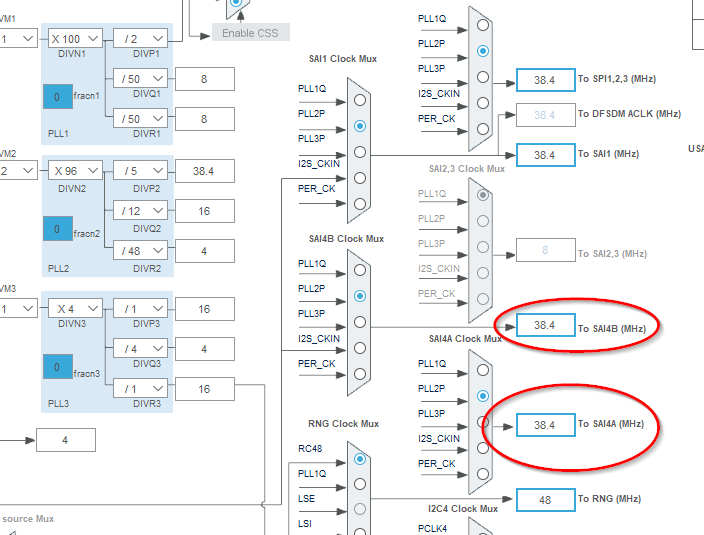
Task: Open the DIVQ1 /50 divider dropdown
Action: pos(140,79)
